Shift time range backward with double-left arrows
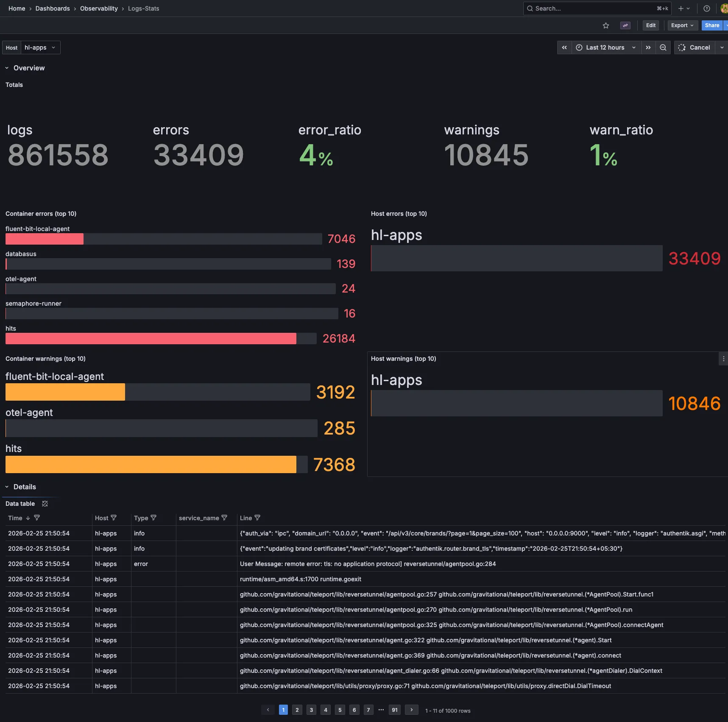Viewport: 728px width, 722px height. click(x=564, y=47)
